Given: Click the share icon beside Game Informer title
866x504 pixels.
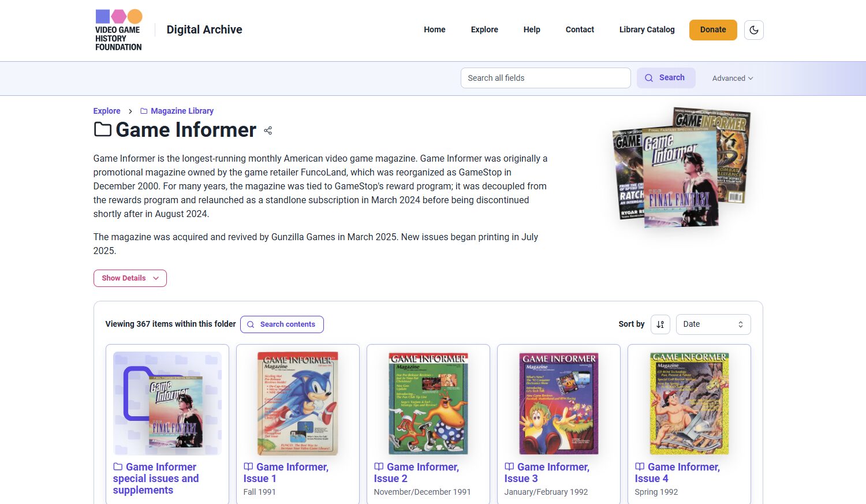Looking at the screenshot, I should [x=267, y=130].
